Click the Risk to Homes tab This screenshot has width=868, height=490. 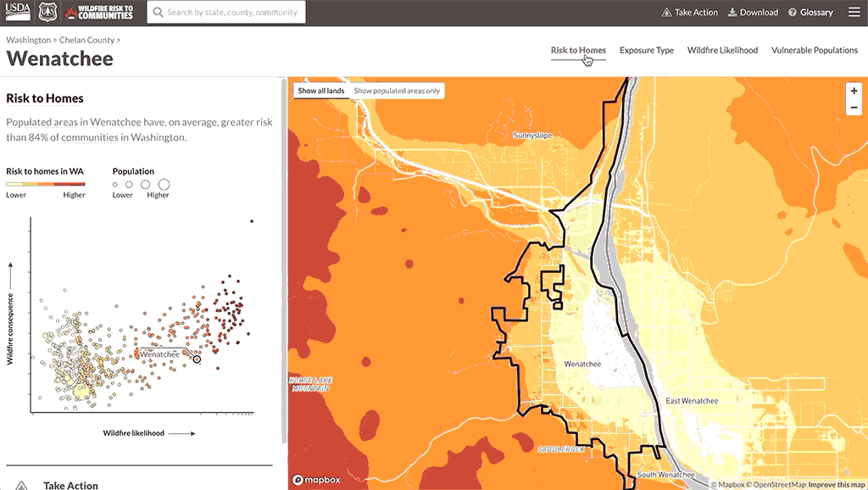click(577, 50)
